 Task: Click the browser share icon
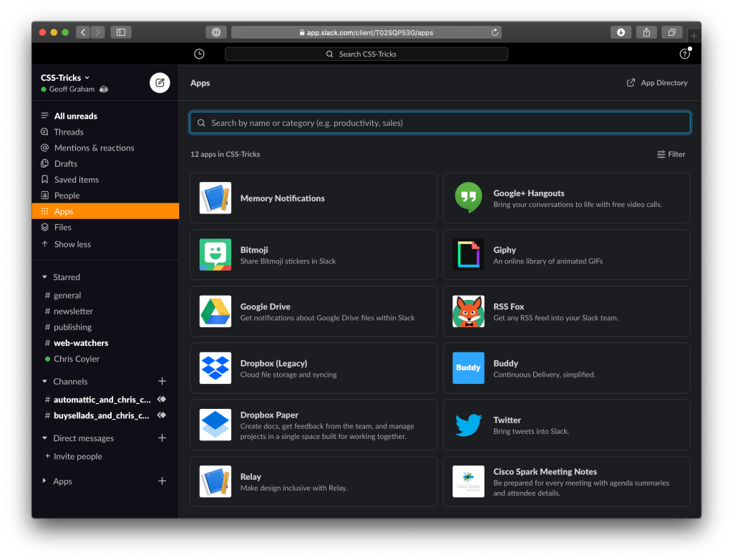click(646, 32)
